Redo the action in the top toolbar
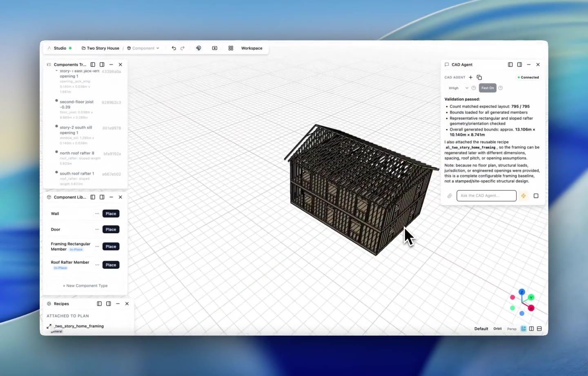The width and height of the screenshot is (588, 376). 183,48
